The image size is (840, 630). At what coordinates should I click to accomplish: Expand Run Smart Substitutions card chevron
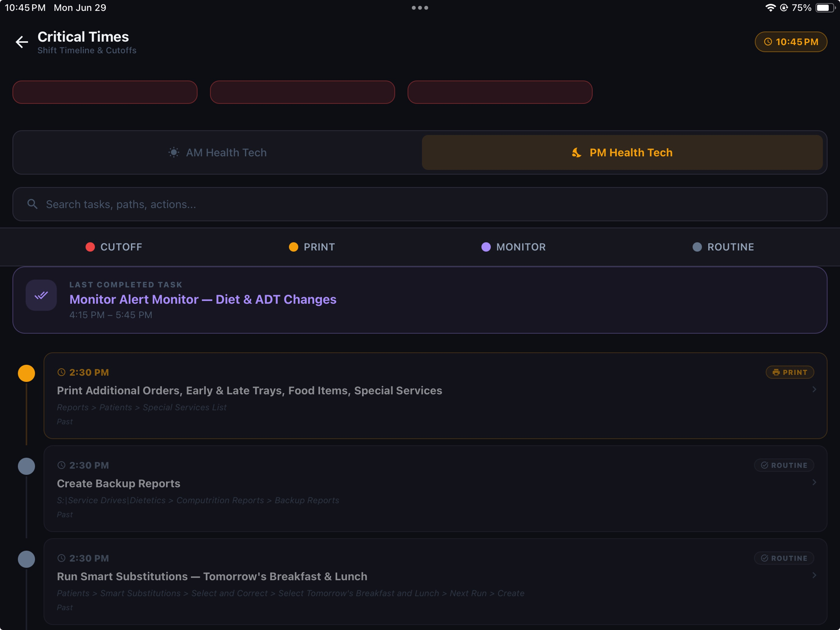814,575
